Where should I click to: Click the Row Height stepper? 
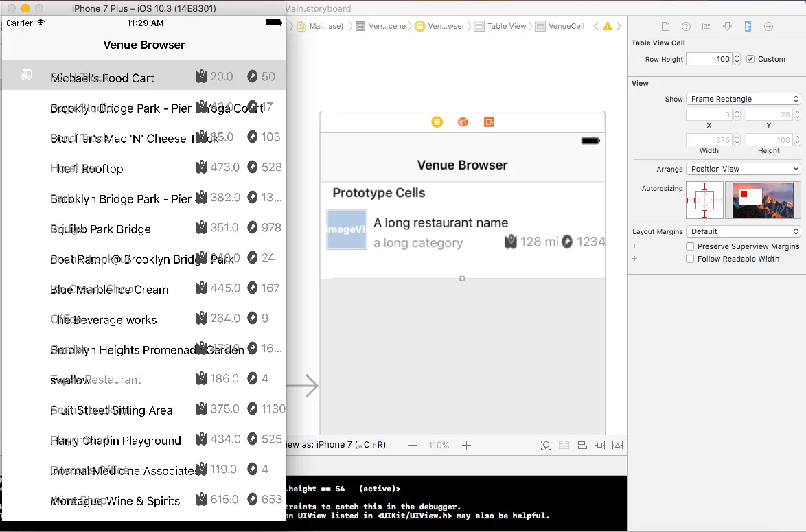pos(737,59)
